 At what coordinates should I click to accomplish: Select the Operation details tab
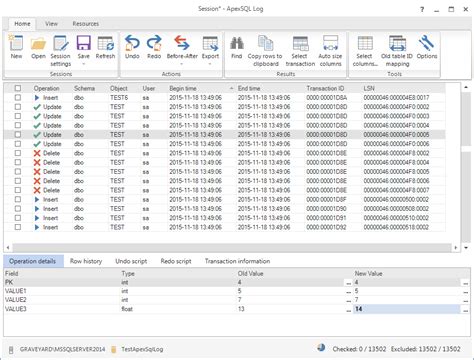[33, 261]
